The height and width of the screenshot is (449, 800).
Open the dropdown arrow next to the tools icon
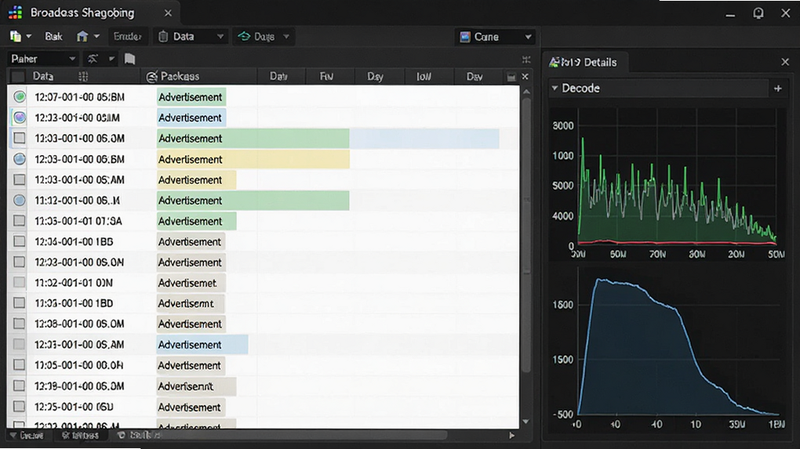coord(111,59)
